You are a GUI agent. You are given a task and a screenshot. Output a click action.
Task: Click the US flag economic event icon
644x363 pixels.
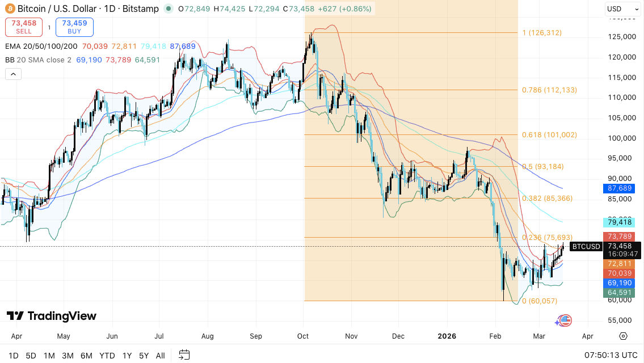pos(565,320)
